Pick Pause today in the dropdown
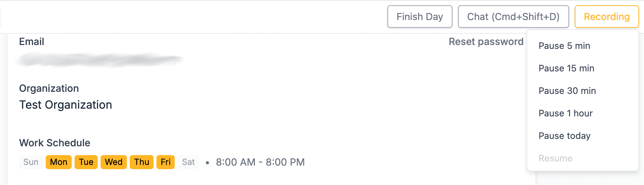The height and width of the screenshot is (185, 644). tap(564, 136)
